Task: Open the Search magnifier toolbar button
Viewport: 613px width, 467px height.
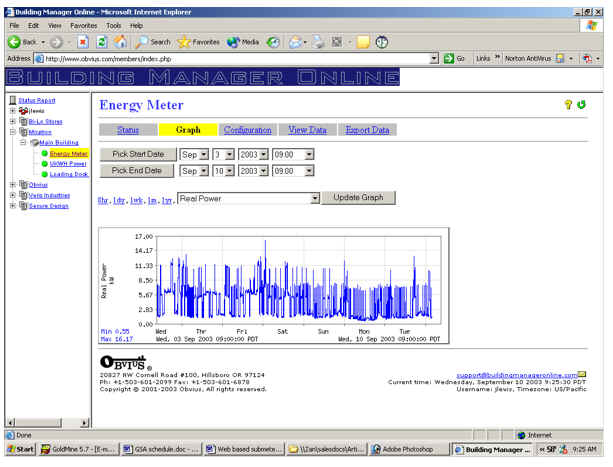Action: tap(153, 42)
